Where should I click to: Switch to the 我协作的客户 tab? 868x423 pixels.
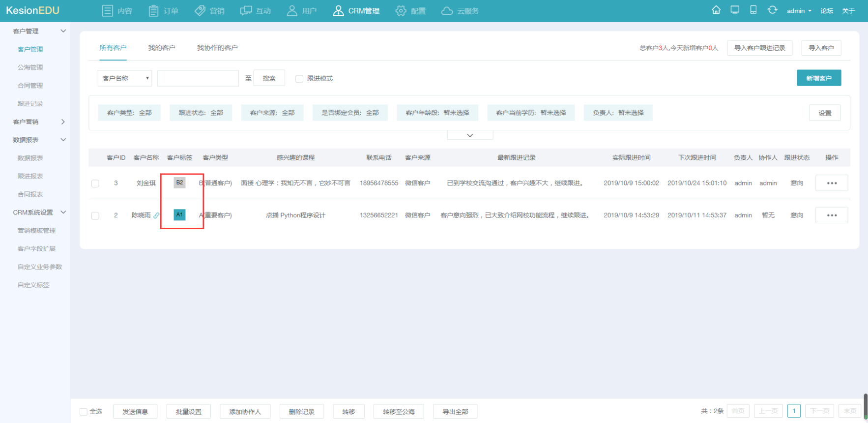coord(217,48)
